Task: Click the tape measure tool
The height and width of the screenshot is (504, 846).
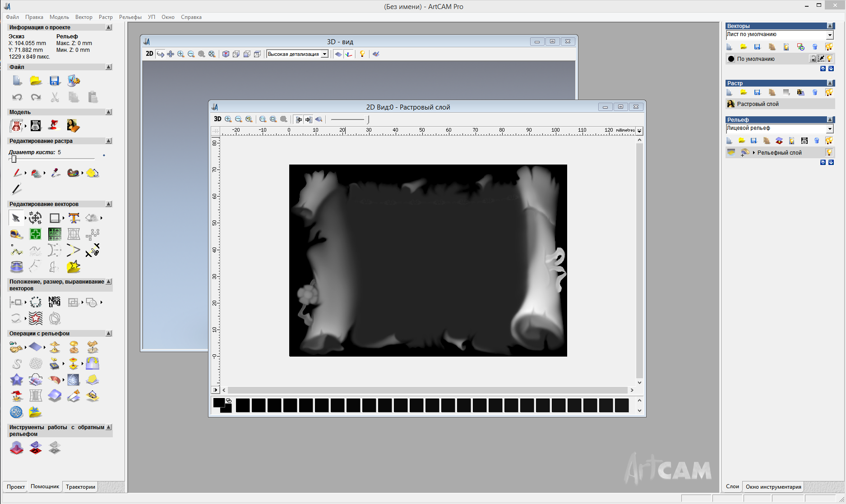Action: (x=16, y=234)
